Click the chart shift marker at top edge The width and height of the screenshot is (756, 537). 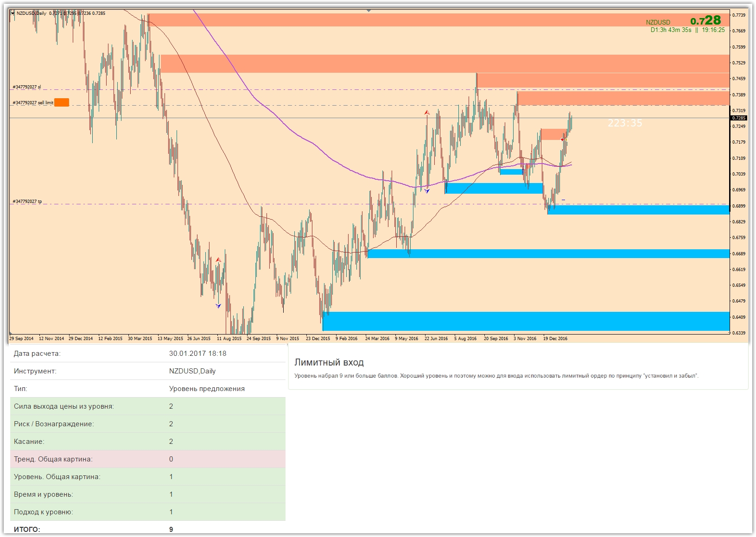(x=369, y=10)
